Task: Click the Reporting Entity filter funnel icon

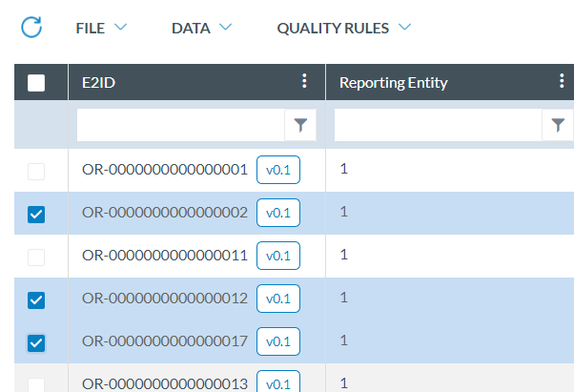Action: tap(558, 125)
